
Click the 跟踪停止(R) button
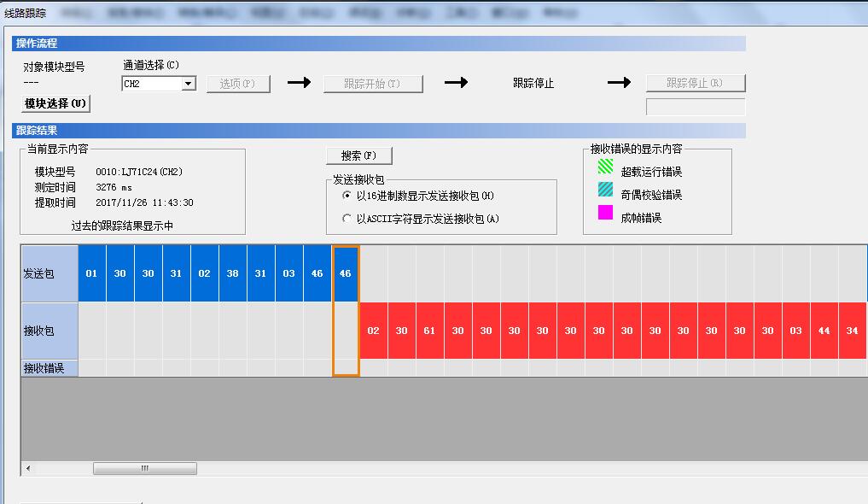coord(695,83)
